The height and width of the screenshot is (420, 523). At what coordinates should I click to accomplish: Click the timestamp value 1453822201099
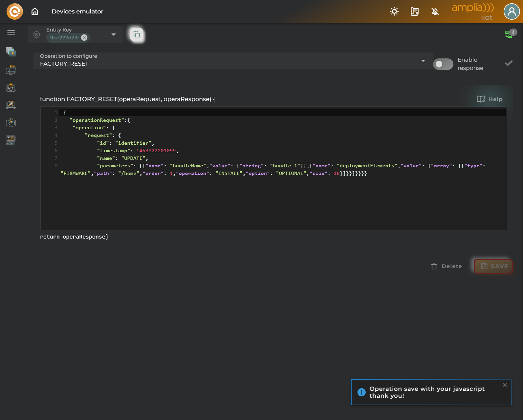pyautogui.click(x=156, y=151)
